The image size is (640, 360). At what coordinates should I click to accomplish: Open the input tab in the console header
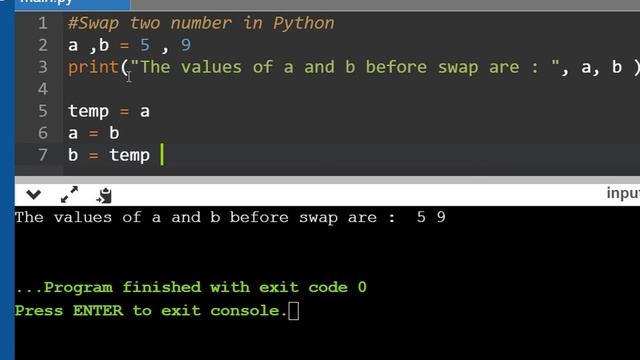623,193
